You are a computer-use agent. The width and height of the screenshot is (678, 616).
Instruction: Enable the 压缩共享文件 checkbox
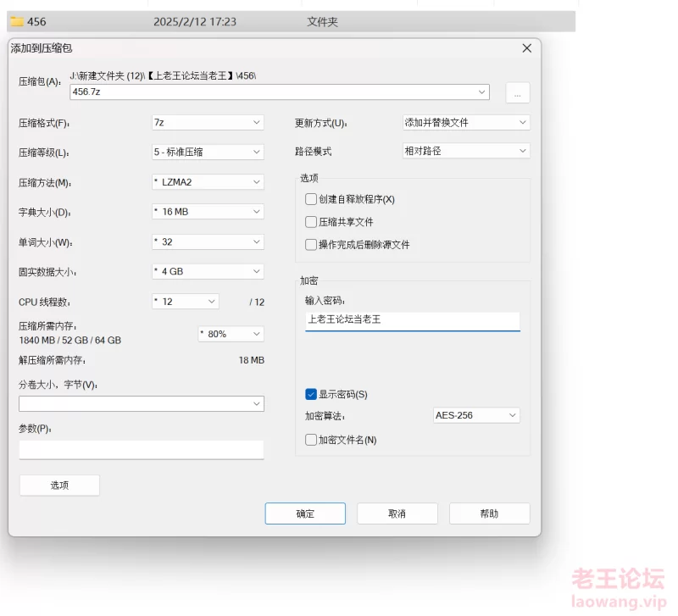311,222
